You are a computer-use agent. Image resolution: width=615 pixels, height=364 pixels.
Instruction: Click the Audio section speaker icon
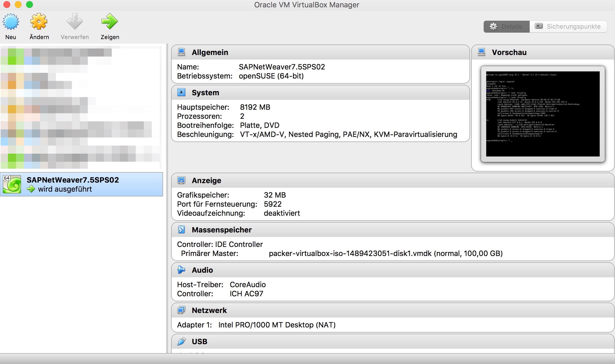181,270
